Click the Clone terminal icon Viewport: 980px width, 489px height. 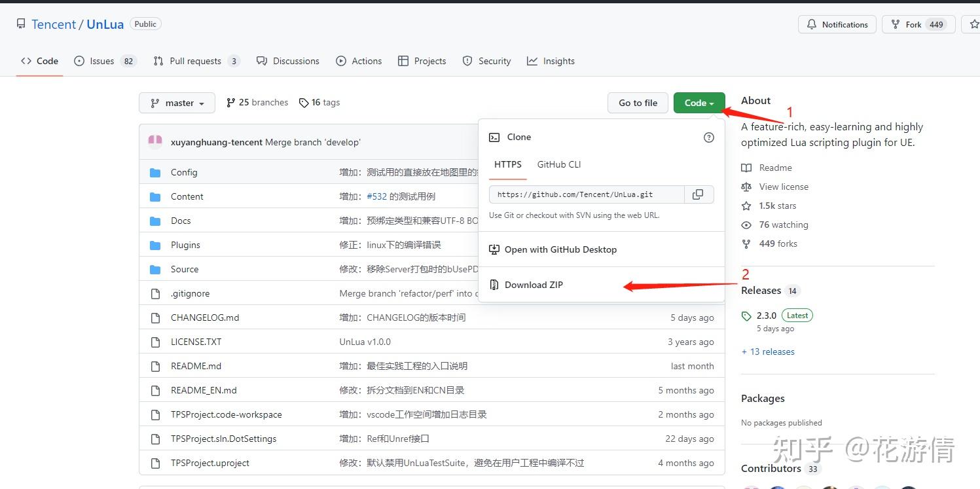pyautogui.click(x=494, y=137)
